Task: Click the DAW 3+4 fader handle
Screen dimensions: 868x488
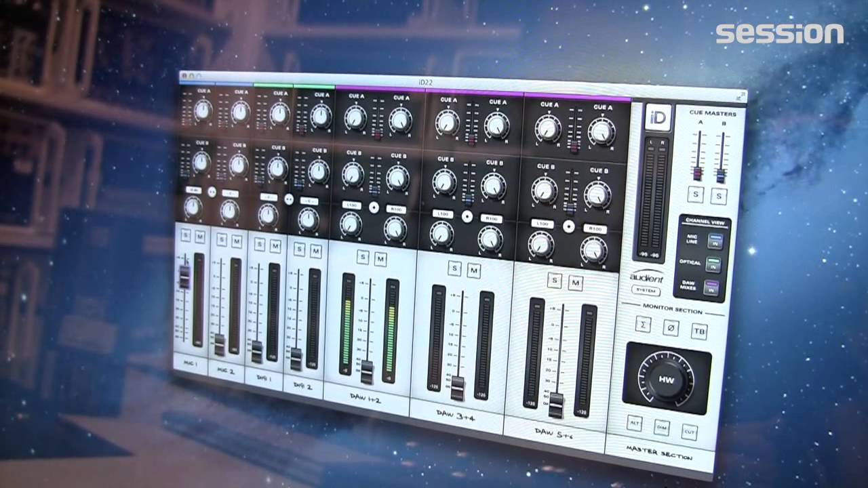Action: pyautogui.click(x=458, y=388)
